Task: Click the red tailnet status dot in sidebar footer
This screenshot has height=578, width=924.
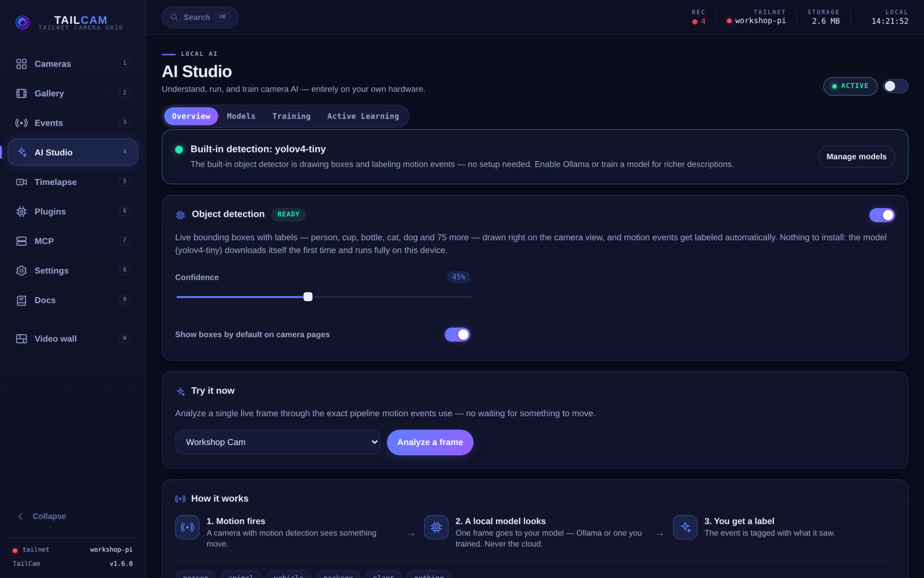Action: (15, 550)
